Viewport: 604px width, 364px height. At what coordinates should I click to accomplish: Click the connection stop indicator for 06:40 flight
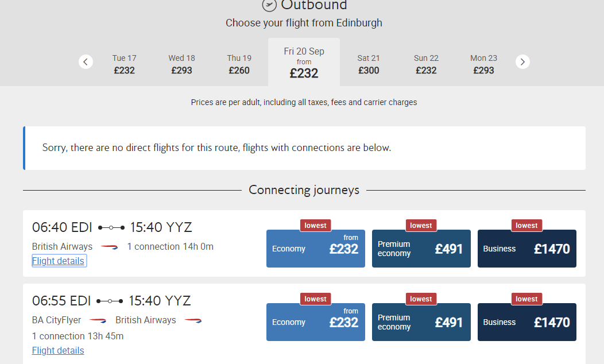coord(111,227)
